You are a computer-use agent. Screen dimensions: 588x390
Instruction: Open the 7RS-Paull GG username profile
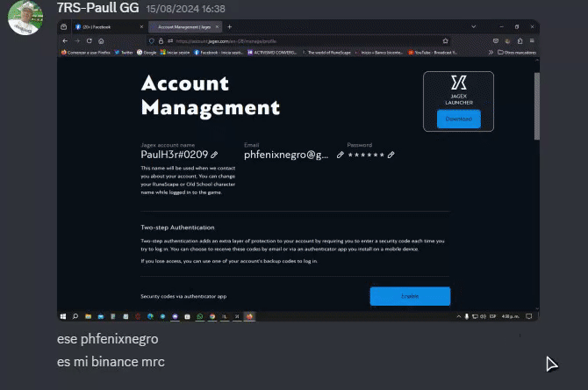98,8
